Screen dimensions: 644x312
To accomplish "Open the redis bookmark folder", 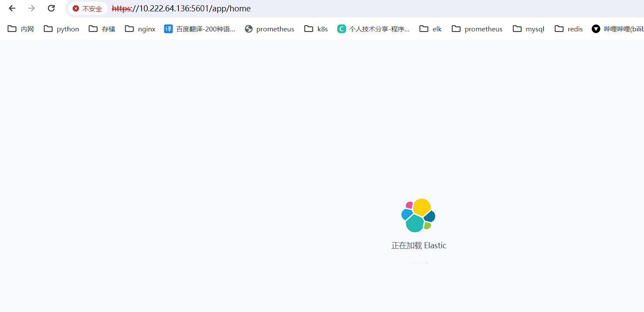I will pos(569,29).
